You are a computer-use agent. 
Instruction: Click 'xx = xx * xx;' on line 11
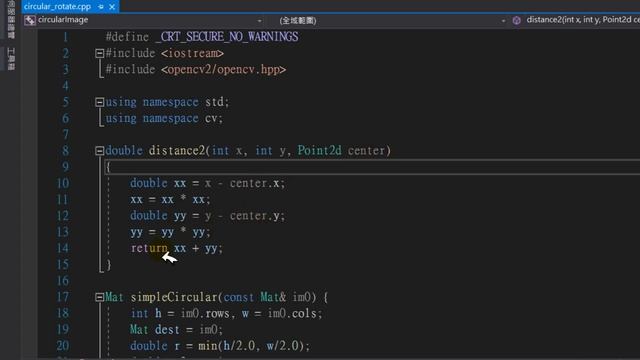(170, 200)
